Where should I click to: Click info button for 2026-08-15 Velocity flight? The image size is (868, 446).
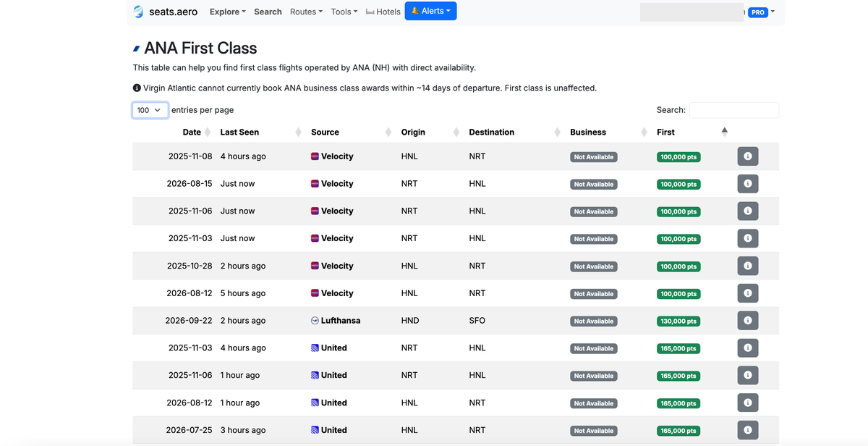[x=747, y=184]
